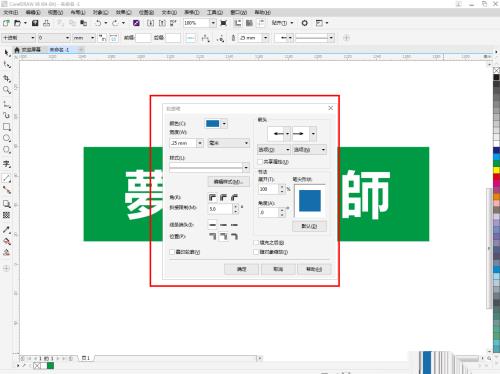Enable the scale with object checkbox
The image size is (500, 374).
click(x=256, y=252)
